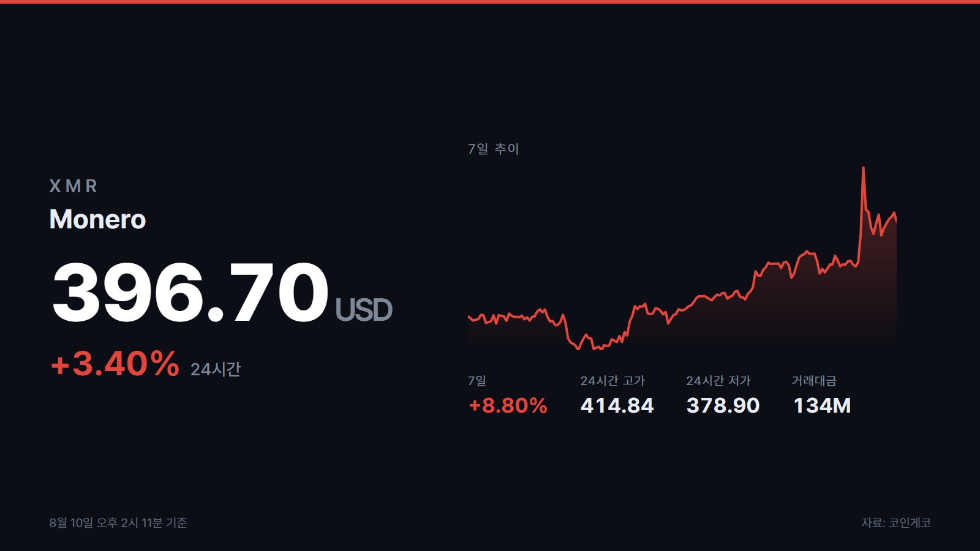Click the XMR ticker symbol
Viewport: 980px width, 551px height.
(x=73, y=186)
